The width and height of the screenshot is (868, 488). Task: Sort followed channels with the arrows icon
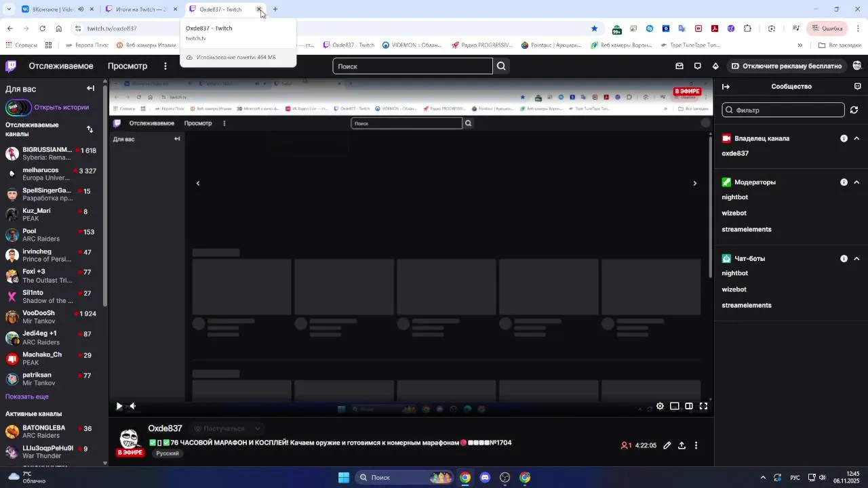click(90, 129)
